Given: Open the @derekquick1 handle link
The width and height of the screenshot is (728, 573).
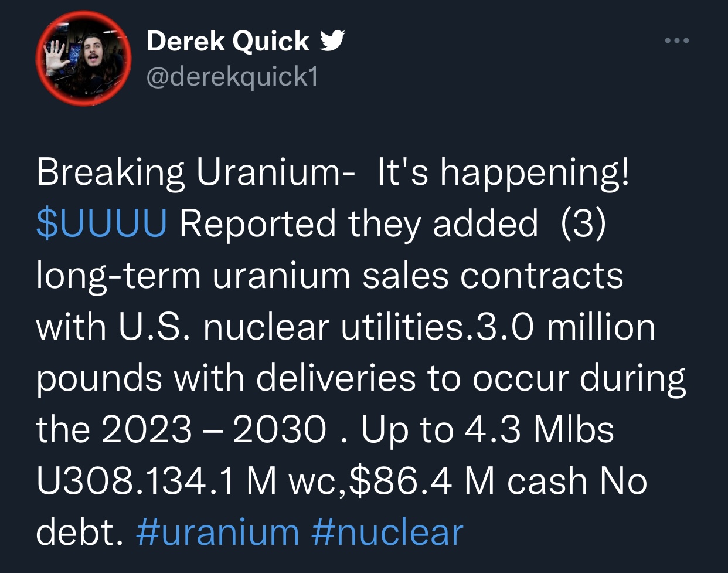Looking at the screenshot, I should coord(232,76).
